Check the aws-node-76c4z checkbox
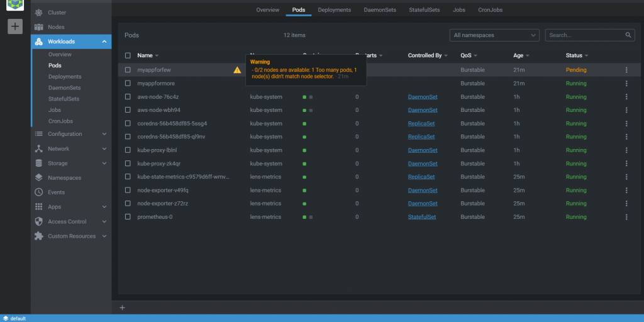 [128, 97]
